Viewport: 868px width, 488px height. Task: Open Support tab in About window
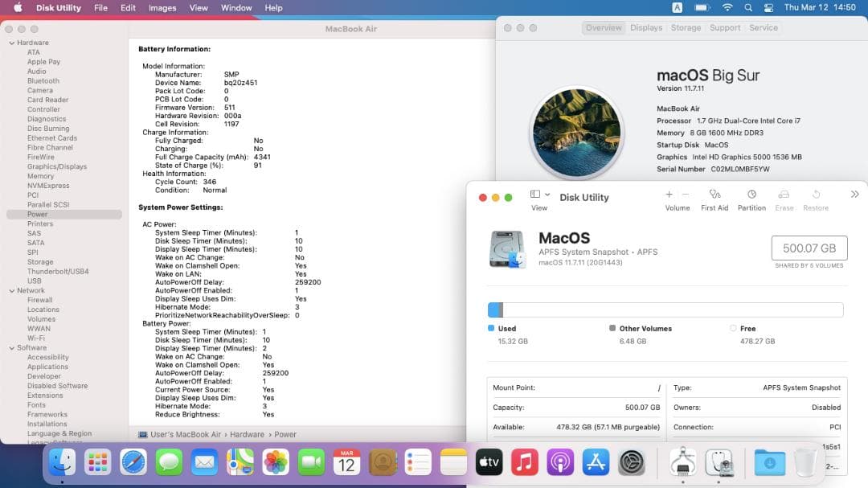pyautogui.click(x=725, y=27)
